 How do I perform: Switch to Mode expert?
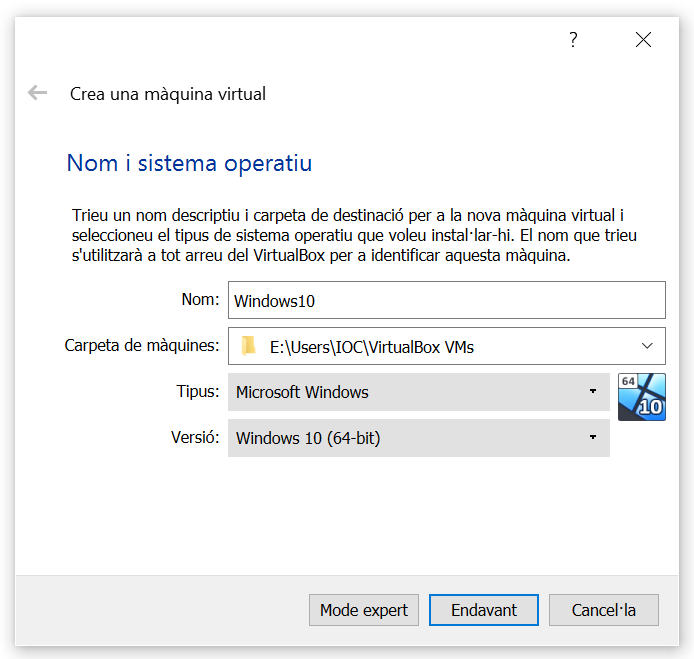364,610
